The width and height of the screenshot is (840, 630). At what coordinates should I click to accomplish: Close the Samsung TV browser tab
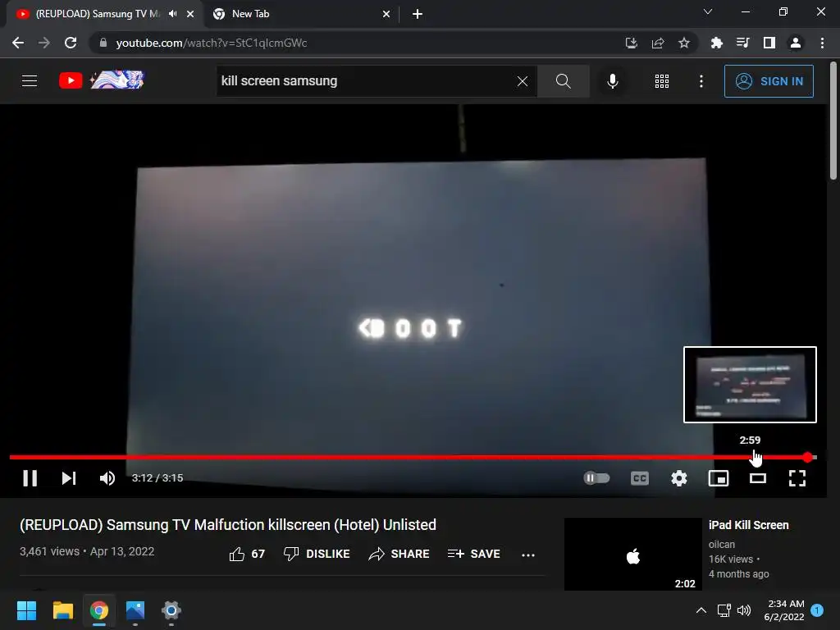(190, 14)
